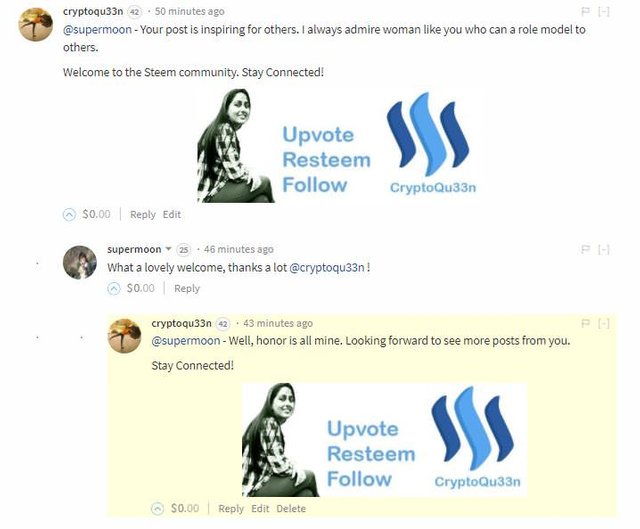Delete the highlighted cryptoqu33n reply
This screenshot has height=529, width=640.
coord(291,509)
